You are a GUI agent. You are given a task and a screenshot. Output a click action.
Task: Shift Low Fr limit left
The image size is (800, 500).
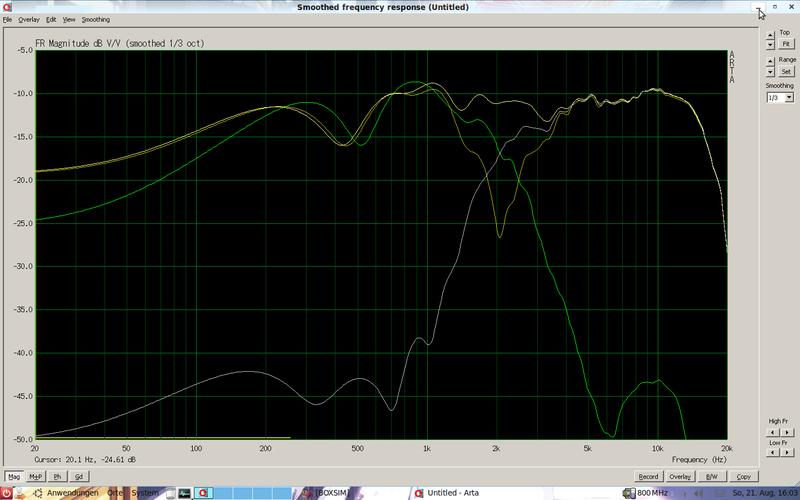(x=772, y=452)
